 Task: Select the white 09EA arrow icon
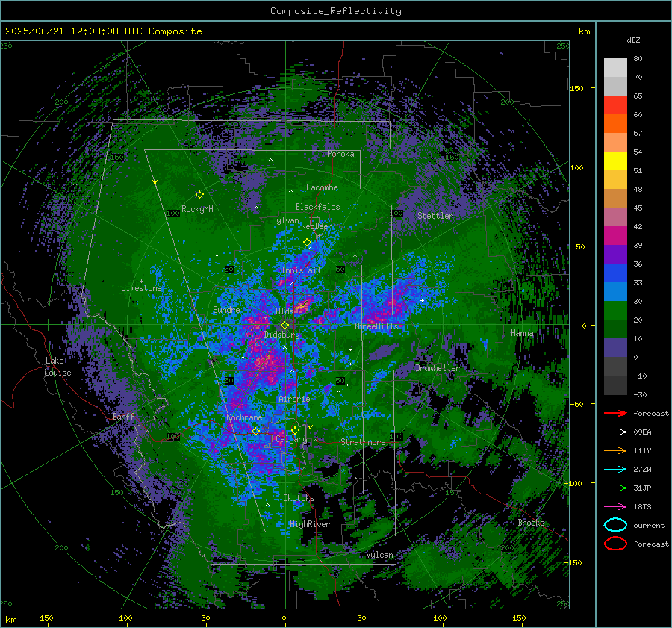point(615,432)
